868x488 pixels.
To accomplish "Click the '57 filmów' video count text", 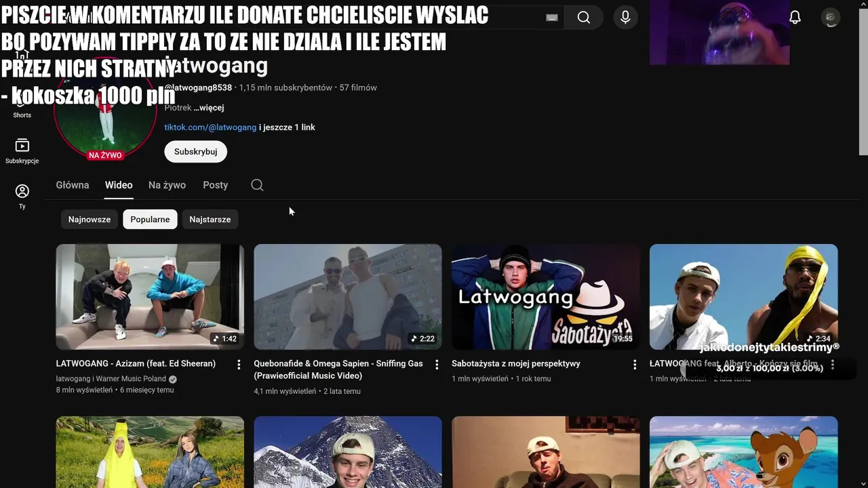I will [x=358, y=88].
